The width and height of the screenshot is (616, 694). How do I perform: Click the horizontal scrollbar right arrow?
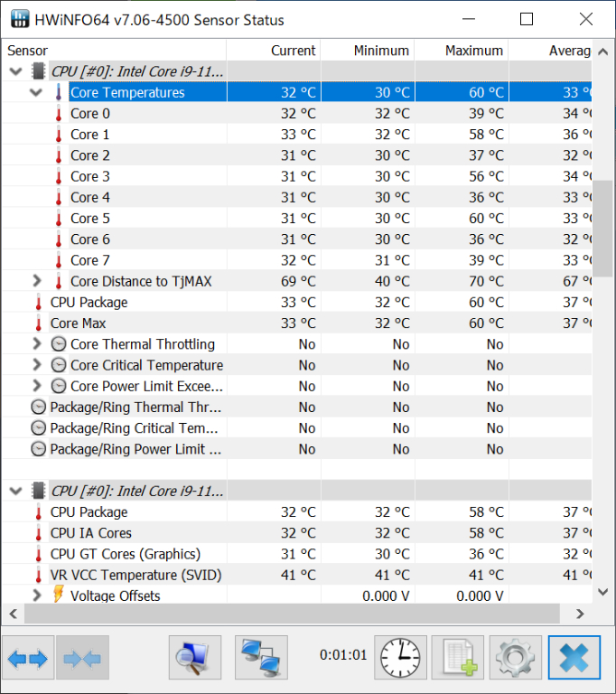pos(580,614)
